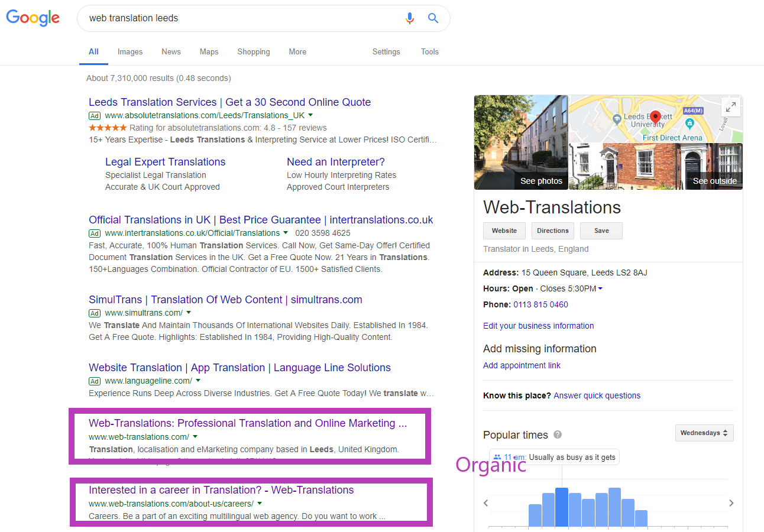Open the Maps tab
Image resolution: width=764 pixels, height=532 pixels.
click(x=209, y=52)
